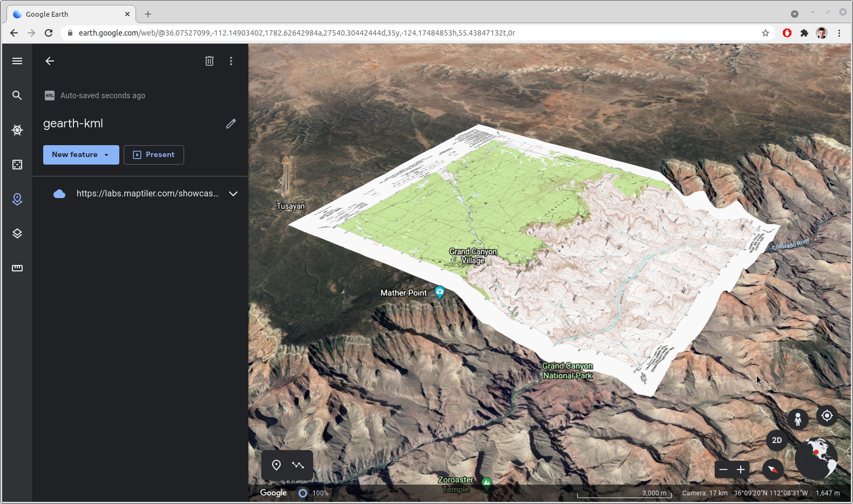Open the Map Style layers icon
Image resolution: width=853 pixels, height=504 pixels.
(x=17, y=234)
